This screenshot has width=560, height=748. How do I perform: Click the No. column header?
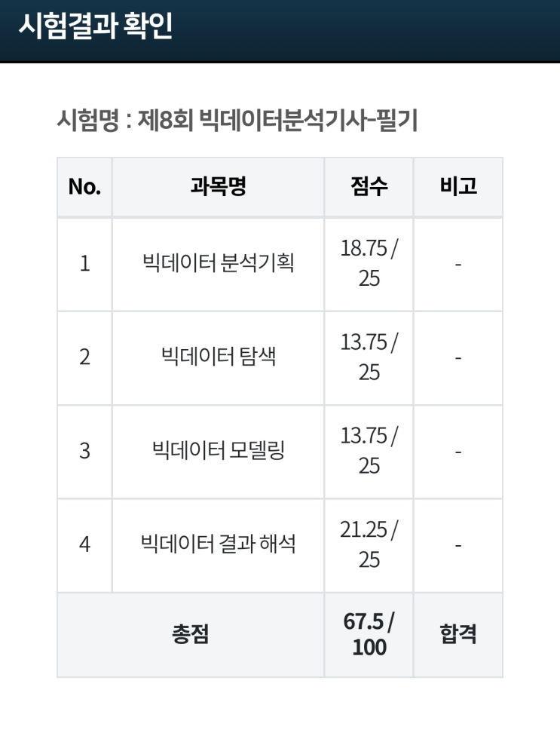pos(84,186)
